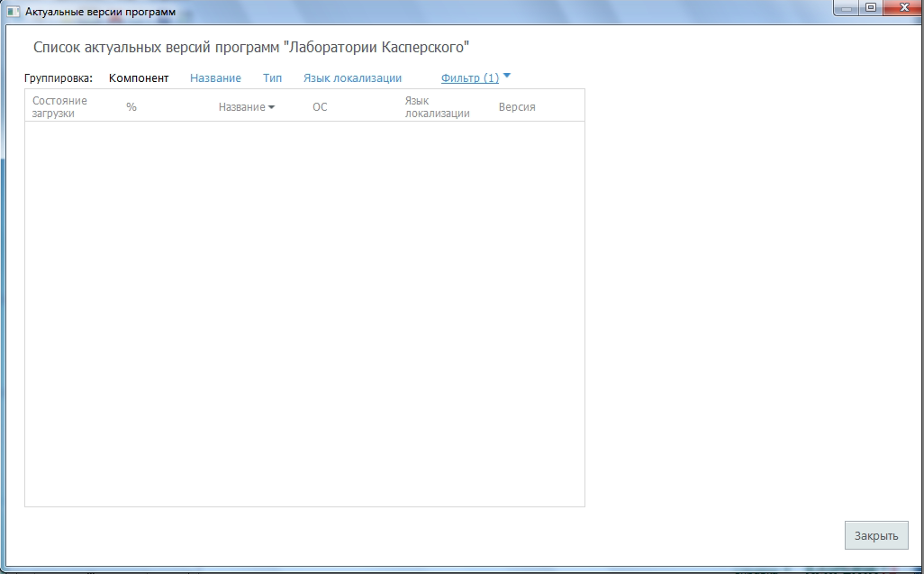
Task: Expand the filter dropdown arrow
Action: [x=507, y=76]
